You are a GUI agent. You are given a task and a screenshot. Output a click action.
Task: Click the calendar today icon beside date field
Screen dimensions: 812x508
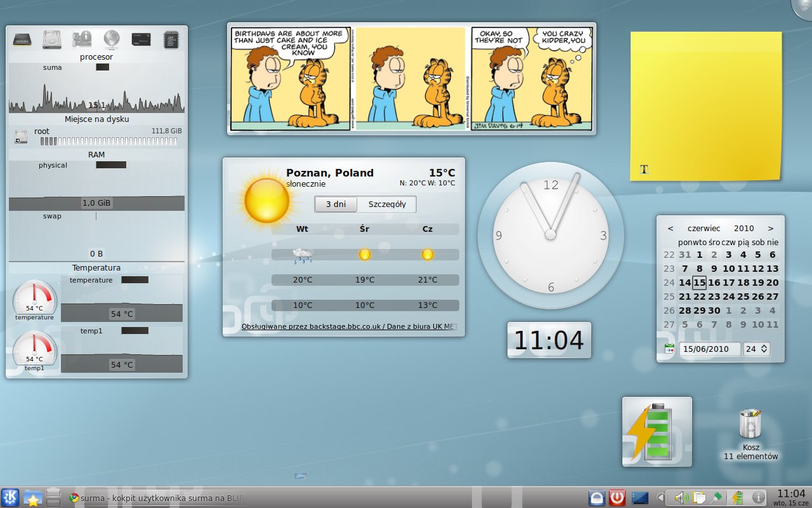coord(669,349)
